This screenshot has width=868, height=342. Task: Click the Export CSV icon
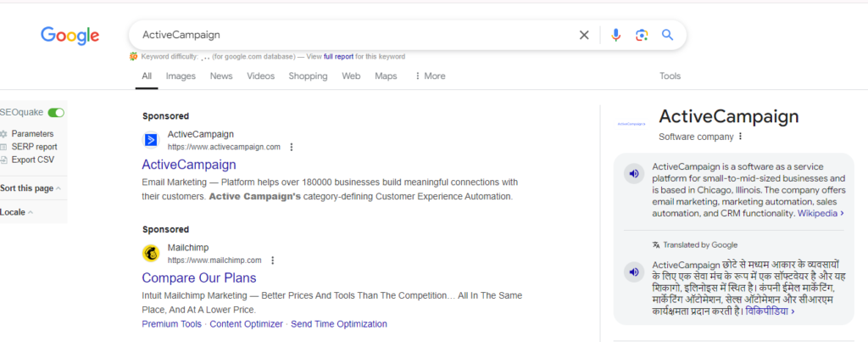click(x=4, y=160)
